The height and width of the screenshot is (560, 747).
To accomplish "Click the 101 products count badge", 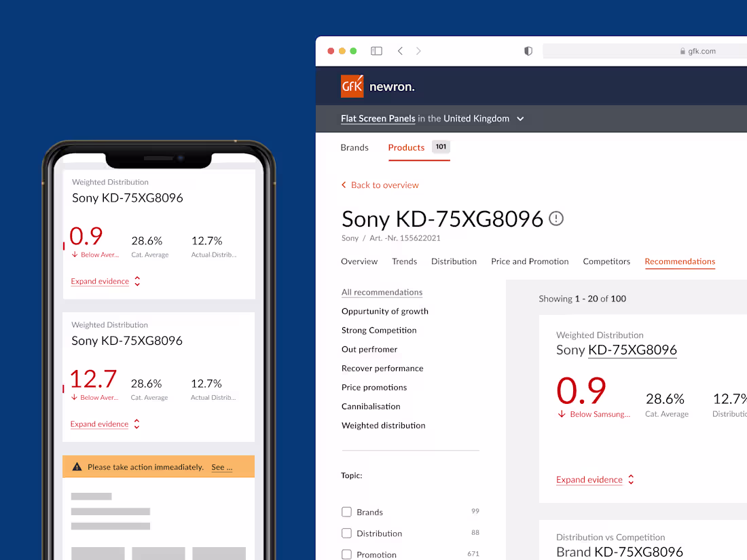I will pos(441,147).
